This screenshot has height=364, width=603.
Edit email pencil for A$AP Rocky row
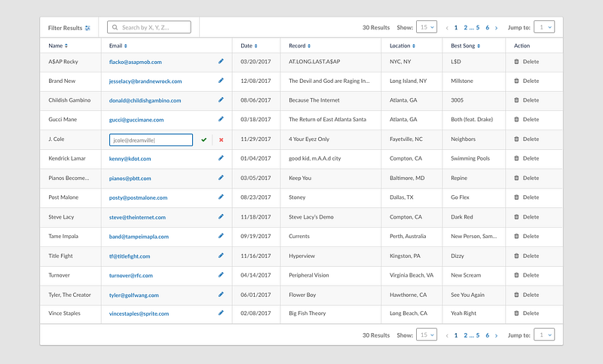pos(221,61)
